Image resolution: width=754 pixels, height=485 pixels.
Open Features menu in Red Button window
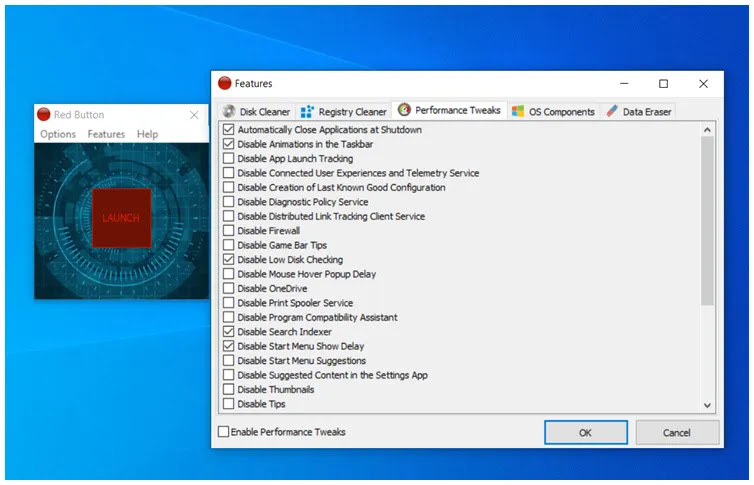click(106, 134)
